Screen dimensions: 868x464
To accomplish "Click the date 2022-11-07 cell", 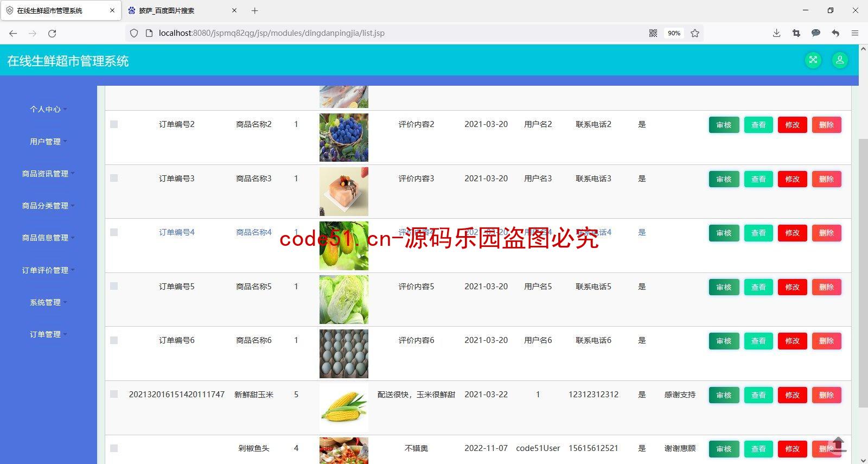I will [x=486, y=448].
